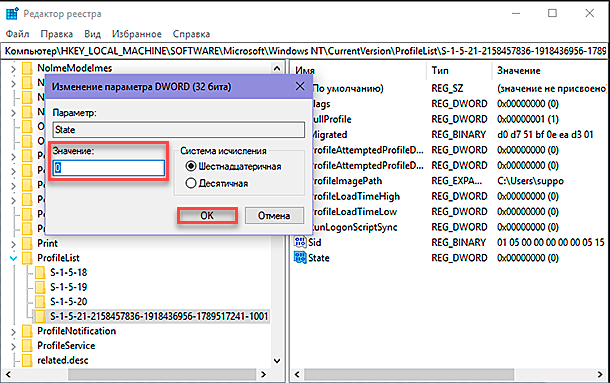This screenshot has height=383, width=610.
Task: Click the values pane horizontal scrollbar thumb
Action: coord(409,374)
